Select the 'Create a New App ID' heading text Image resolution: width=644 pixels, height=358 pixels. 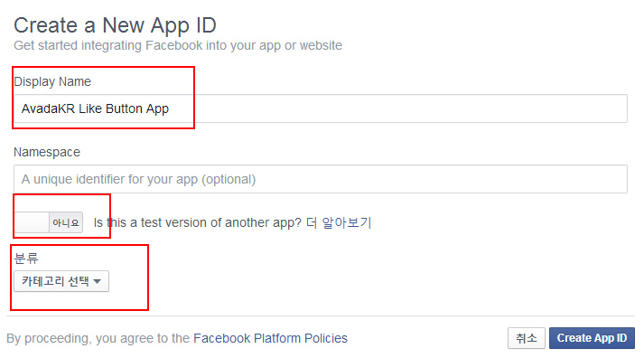(x=115, y=25)
